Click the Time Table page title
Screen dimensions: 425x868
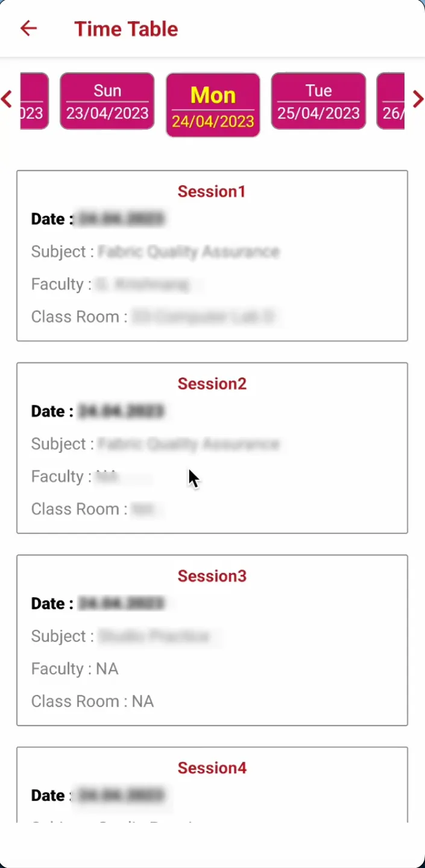126,28
